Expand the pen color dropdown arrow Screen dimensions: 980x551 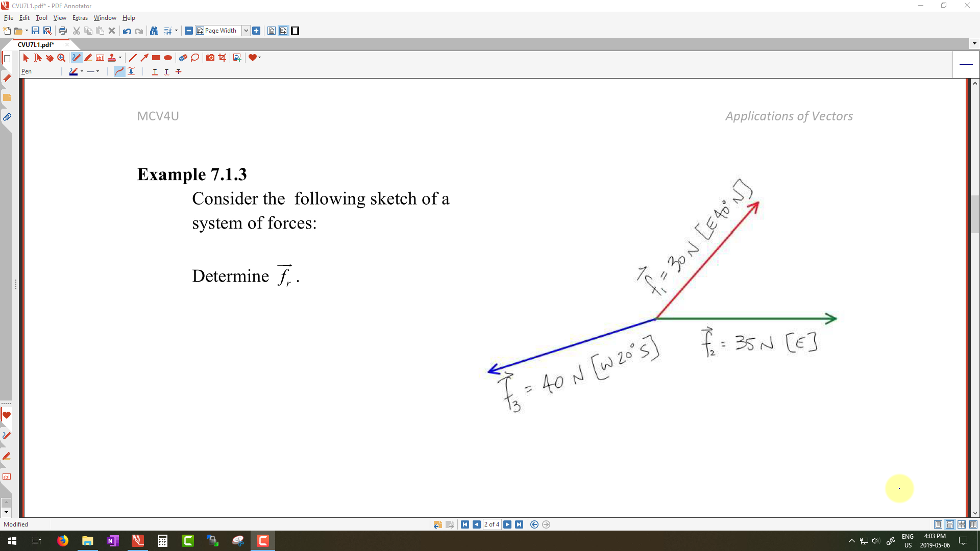[82, 71]
